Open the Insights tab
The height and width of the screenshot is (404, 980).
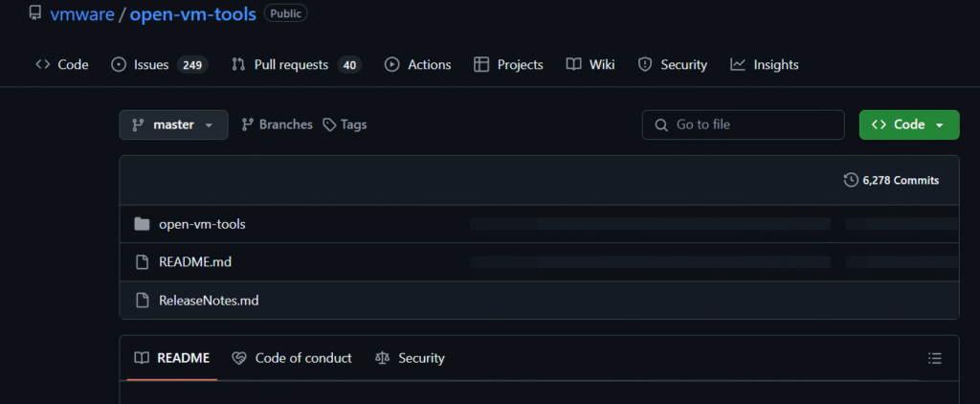coord(765,64)
